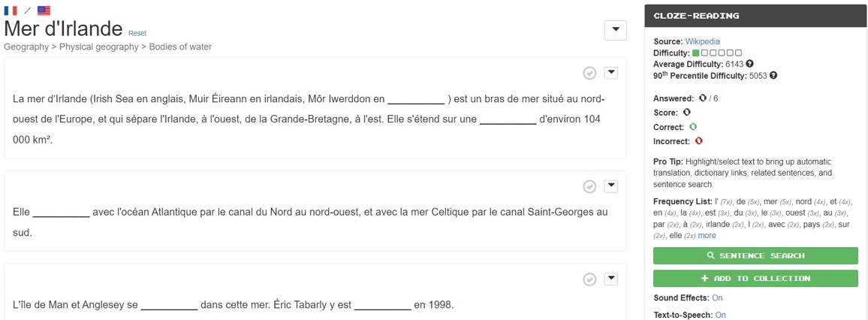
Task: Click the Sentence Search button
Action: 755,256
